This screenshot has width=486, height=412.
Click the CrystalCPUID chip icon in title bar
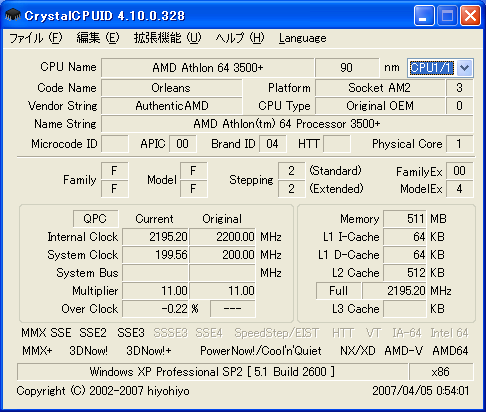pos(13,15)
